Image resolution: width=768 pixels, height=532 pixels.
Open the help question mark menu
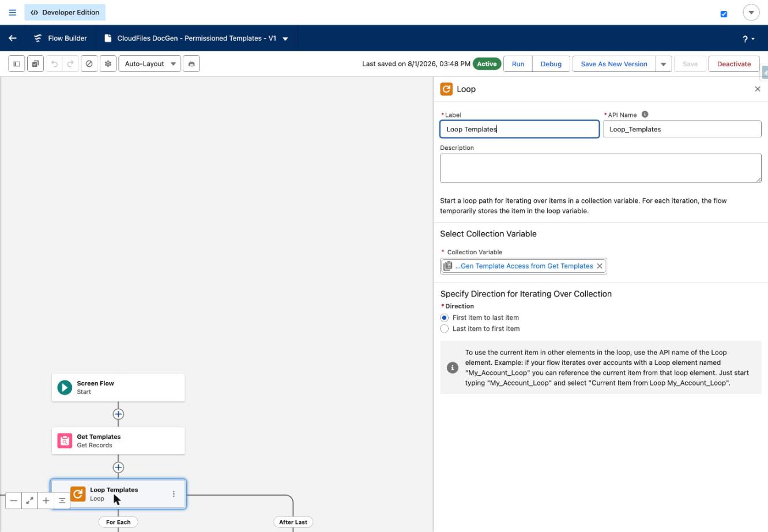(x=748, y=39)
